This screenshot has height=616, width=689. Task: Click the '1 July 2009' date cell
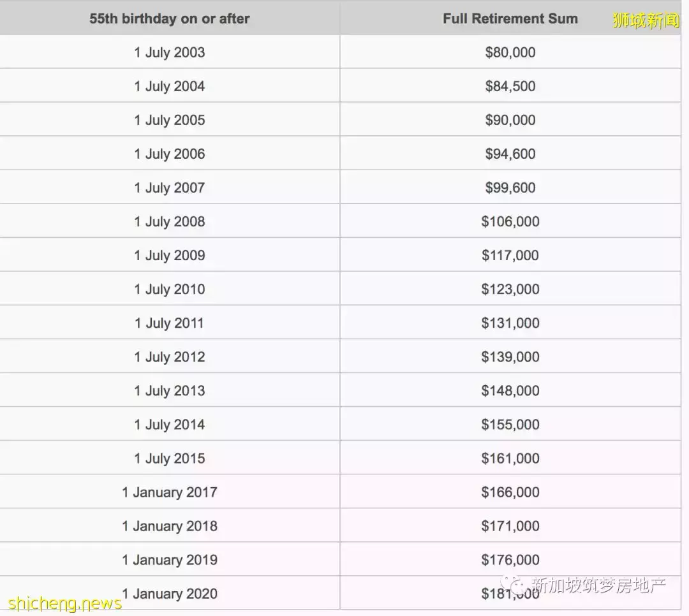pyautogui.click(x=170, y=255)
